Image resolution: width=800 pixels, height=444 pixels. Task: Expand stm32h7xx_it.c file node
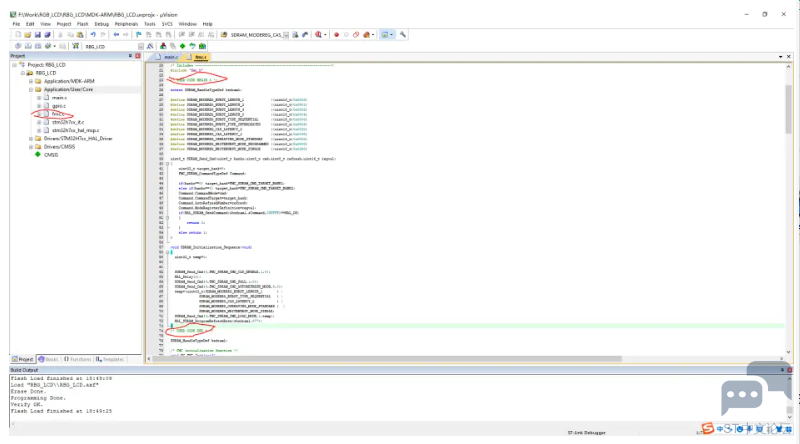coord(39,122)
